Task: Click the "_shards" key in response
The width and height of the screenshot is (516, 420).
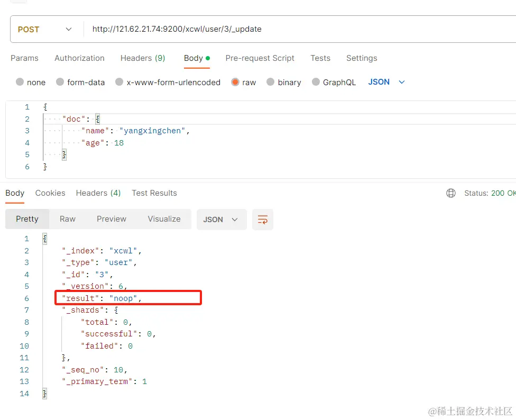Action: (82, 310)
